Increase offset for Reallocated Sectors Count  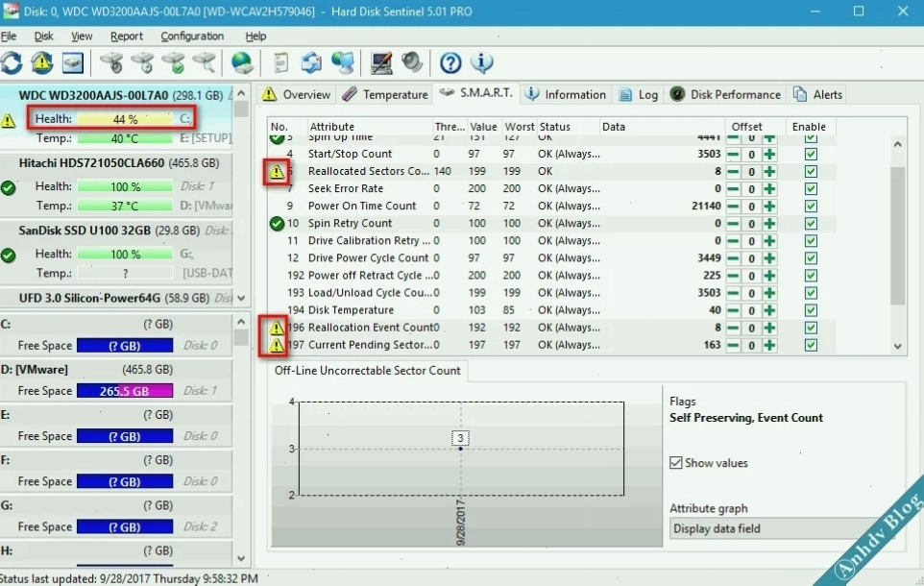click(769, 172)
